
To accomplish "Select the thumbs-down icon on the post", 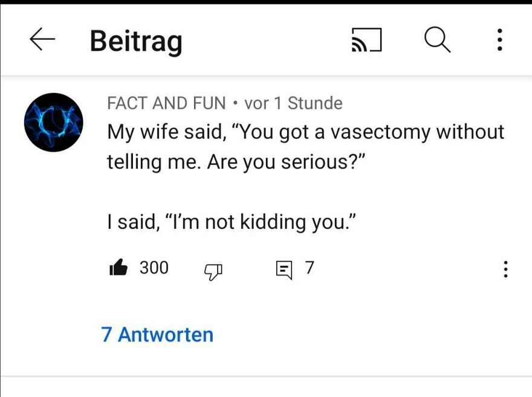I will (212, 271).
